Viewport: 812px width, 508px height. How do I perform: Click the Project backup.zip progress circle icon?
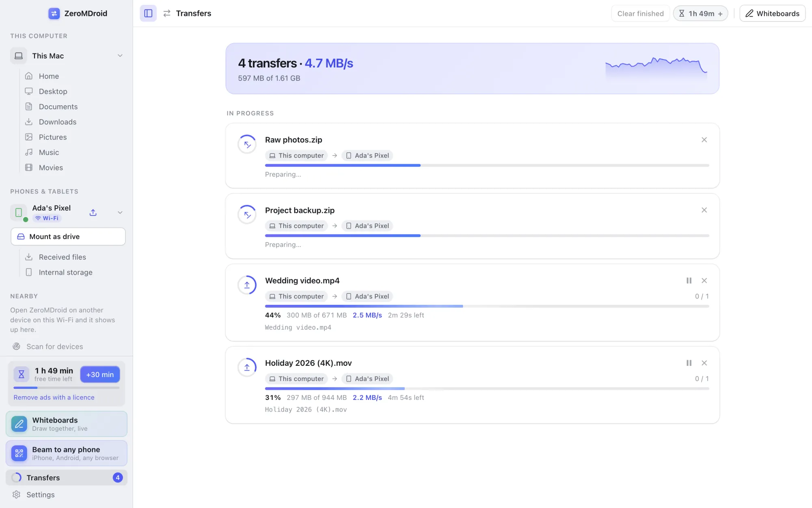click(247, 215)
